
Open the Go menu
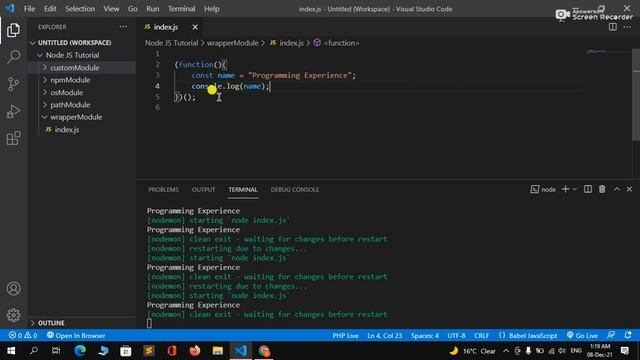133,9
